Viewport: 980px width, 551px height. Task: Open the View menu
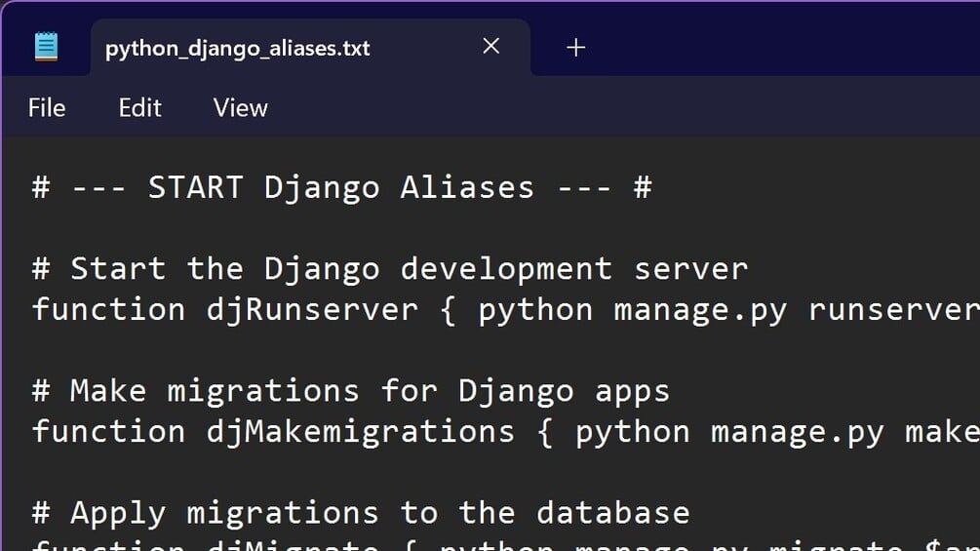pyautogui.click(x=241, y=108)
